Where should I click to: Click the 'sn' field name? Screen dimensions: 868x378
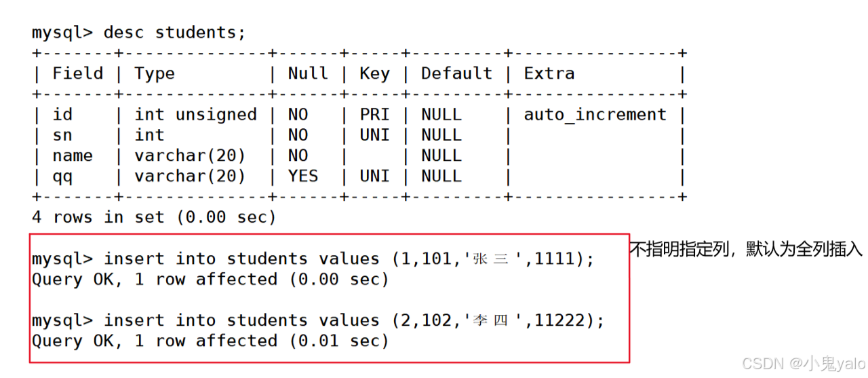click(62, 135)
